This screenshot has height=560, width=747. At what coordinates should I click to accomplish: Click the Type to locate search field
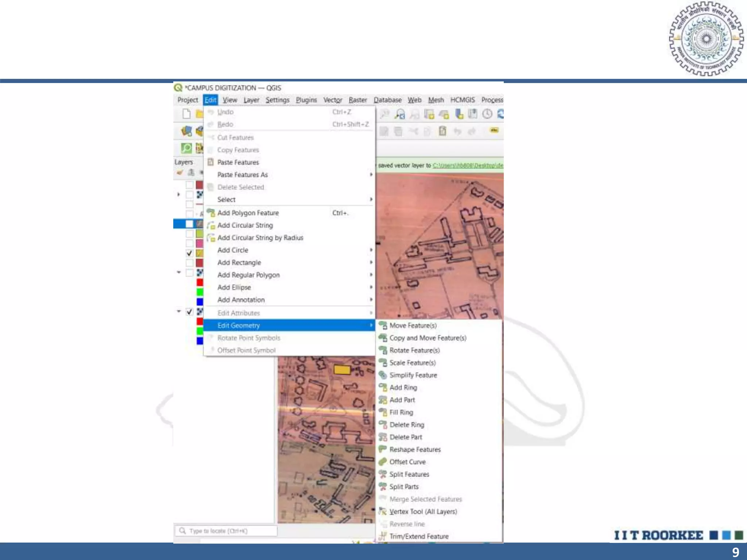click(226, 531)
